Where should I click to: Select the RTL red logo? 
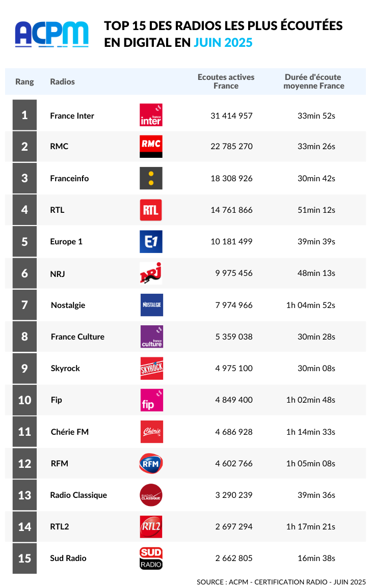pyautogui.click(x=151, y=210)
